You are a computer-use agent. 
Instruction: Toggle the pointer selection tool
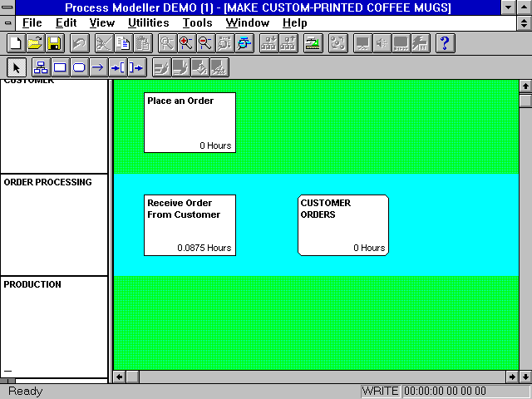pyautogui.click(x=17, y=67)
